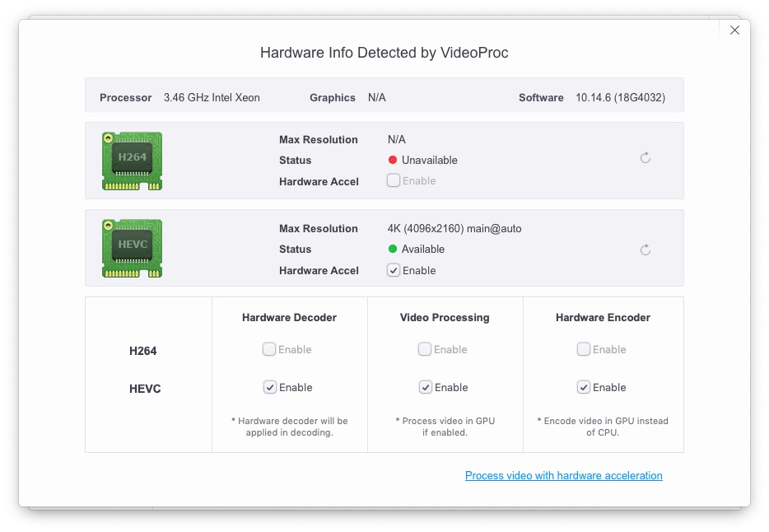Uncheck HEVC Hardware Encoder Enable
Image resolution: width=769 pixels, height=532 pixels.
(584, 387)
